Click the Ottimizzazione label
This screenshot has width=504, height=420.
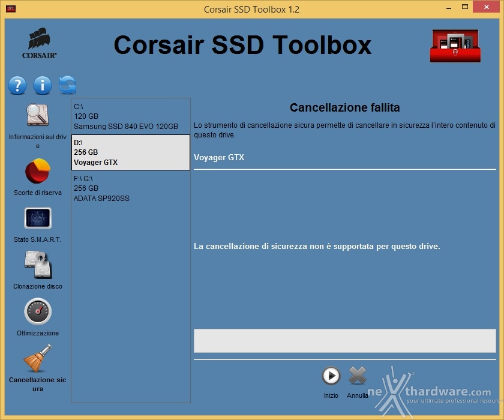[38, 333]
